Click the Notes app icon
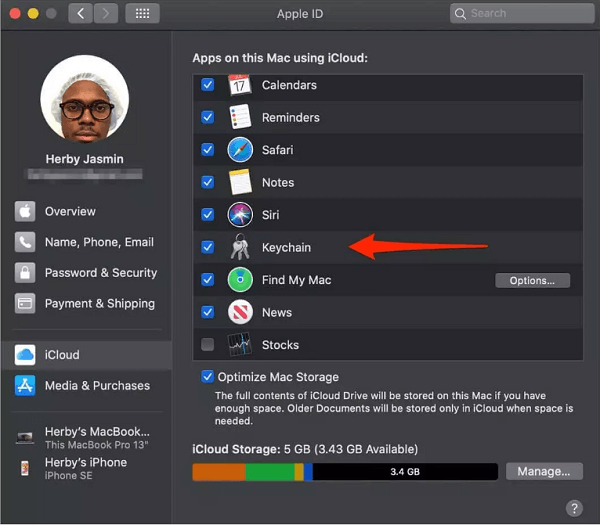 (x=240, y=182)
